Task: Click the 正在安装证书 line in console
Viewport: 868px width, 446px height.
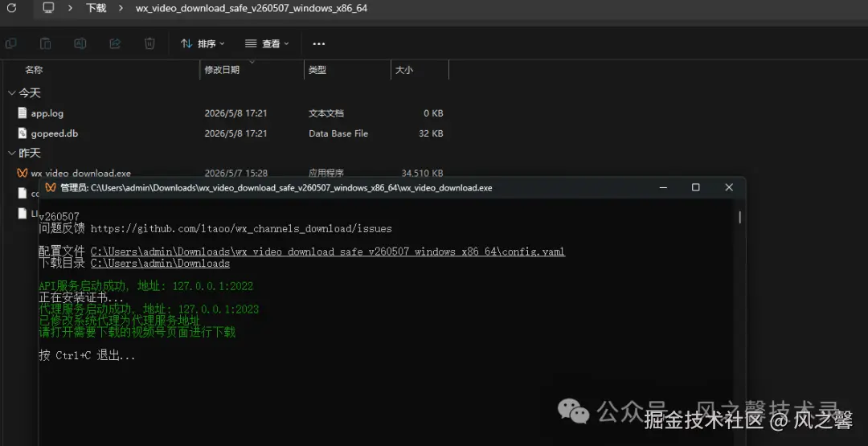Action: [81, 297]
